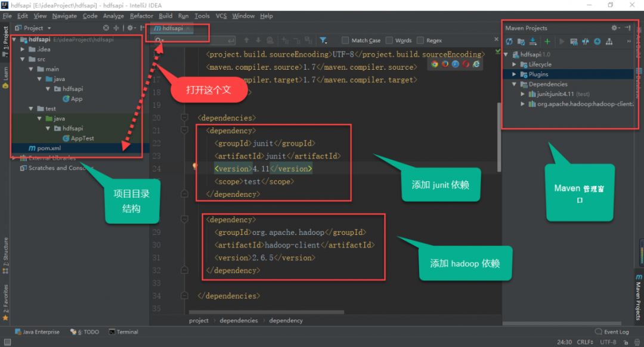Open 2: Favorites side tab
Image resolution: width=644 pixels, height=347 pixels.
point(5,302)
